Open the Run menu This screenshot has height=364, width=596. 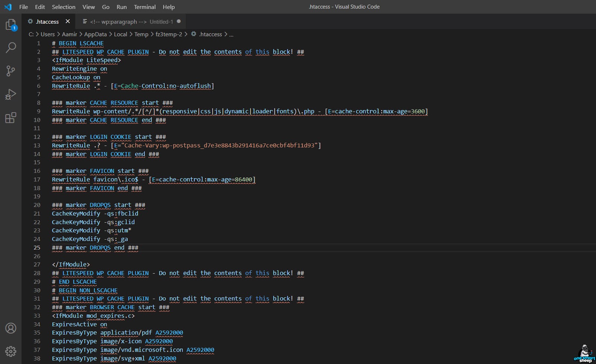click(122, 7)
